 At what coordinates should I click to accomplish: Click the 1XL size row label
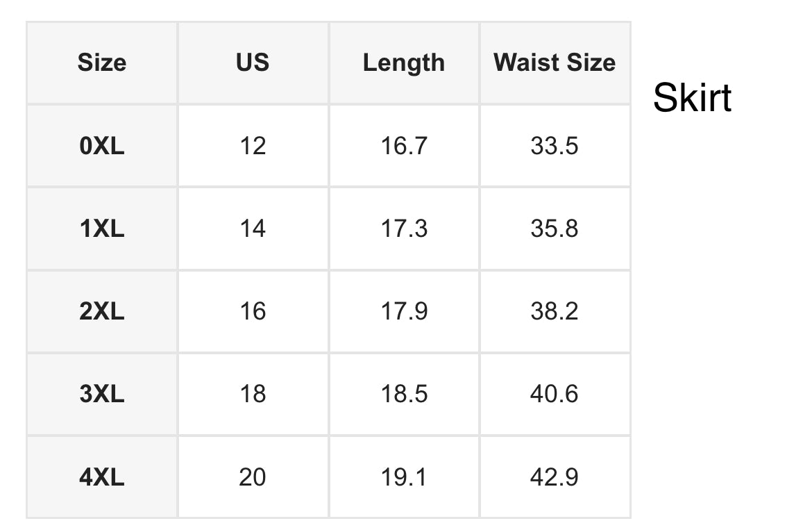coord(102,229)
